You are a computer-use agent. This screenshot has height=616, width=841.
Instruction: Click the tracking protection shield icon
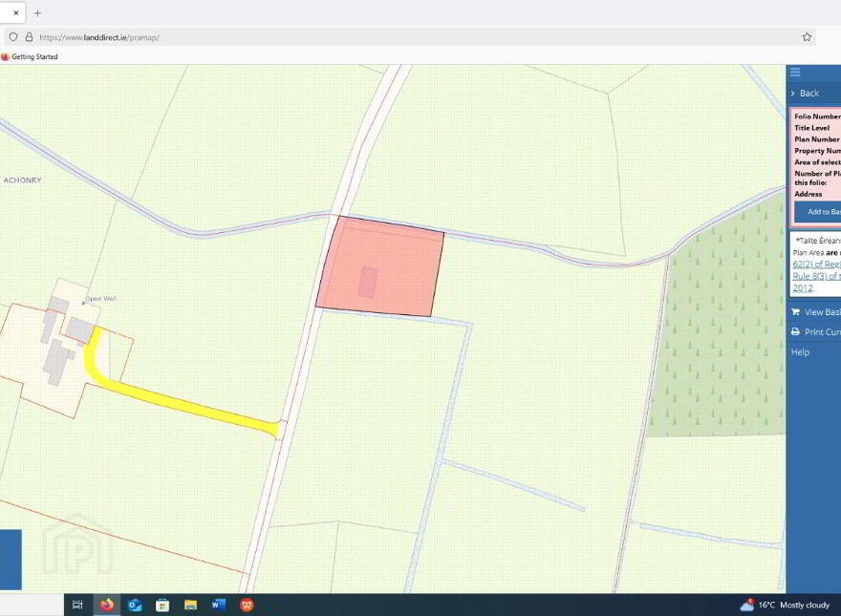click(x=13, y=37)
